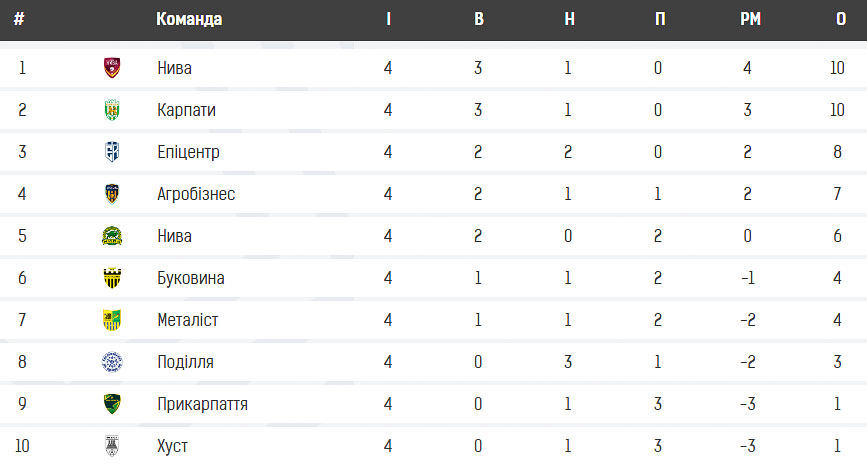The height and width of the screenshot is (464, 867).
Task: Open the Карпати team name link
Action: [186, 110]
